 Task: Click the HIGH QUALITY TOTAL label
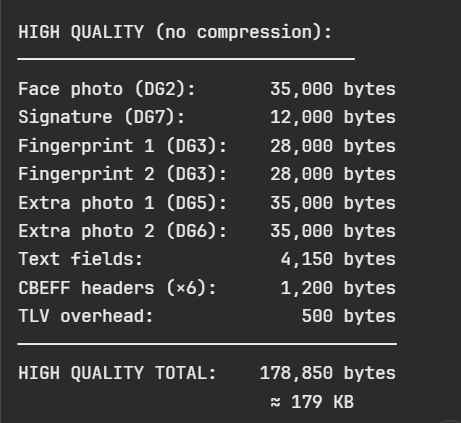tap(117, 373)
